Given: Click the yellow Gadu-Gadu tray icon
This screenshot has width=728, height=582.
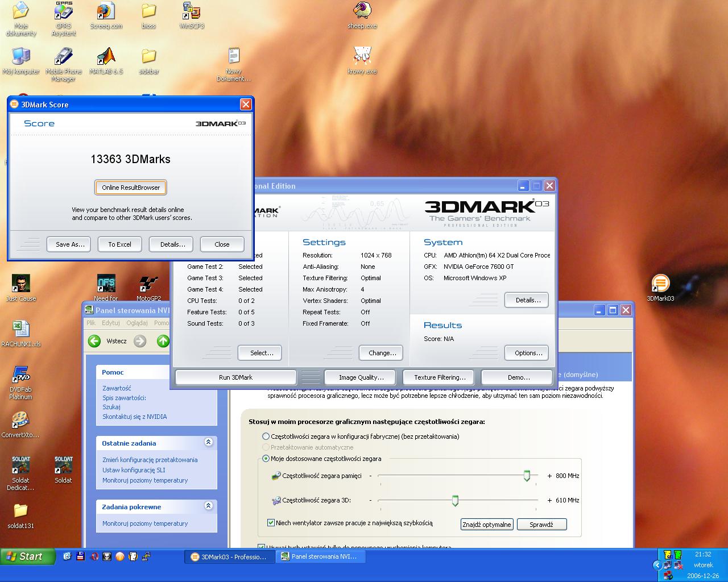Looking at the screenshot, I should click(668, 555).
